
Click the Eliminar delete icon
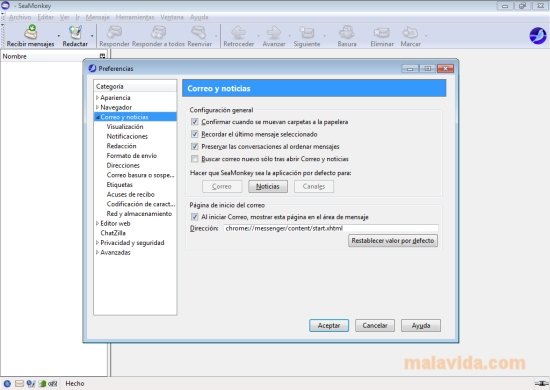[382, 32]
